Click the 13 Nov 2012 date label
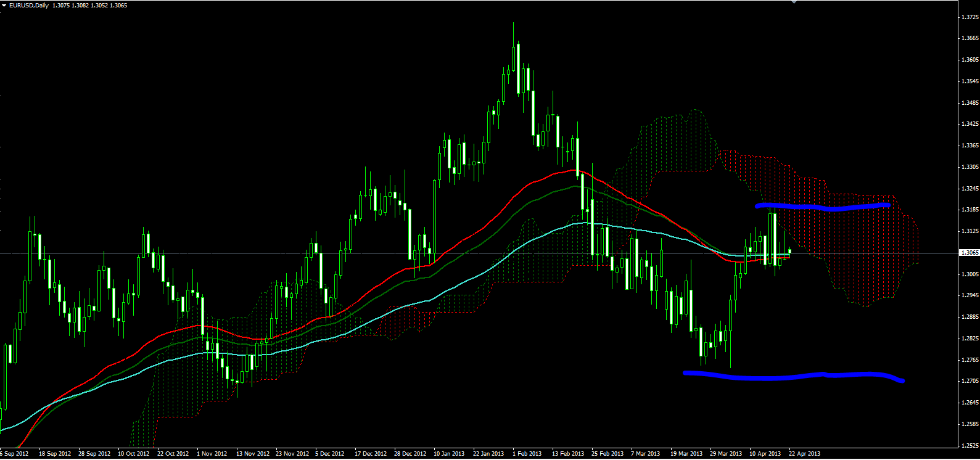This screenshot has height=460, width=980. pos(253,454)
